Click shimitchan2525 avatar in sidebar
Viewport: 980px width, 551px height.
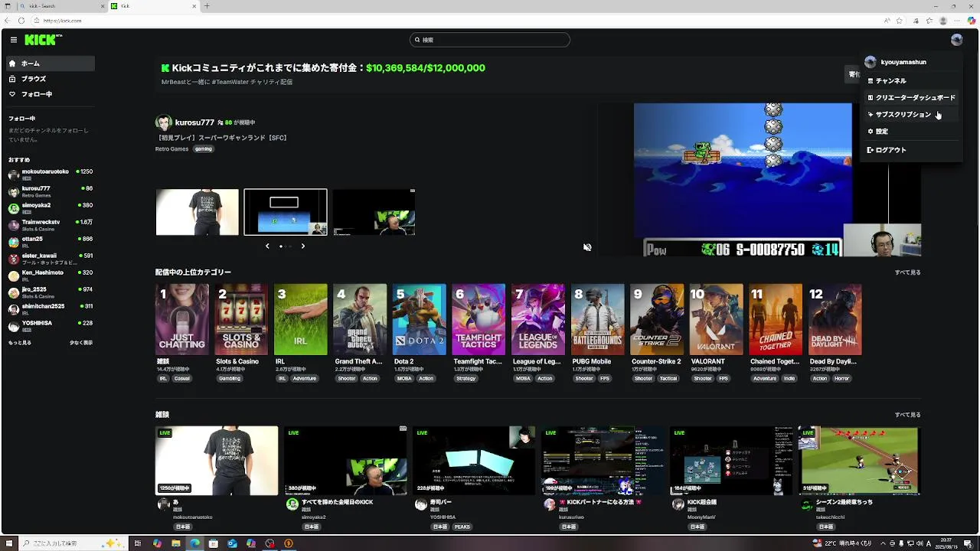tap(14, 309)
